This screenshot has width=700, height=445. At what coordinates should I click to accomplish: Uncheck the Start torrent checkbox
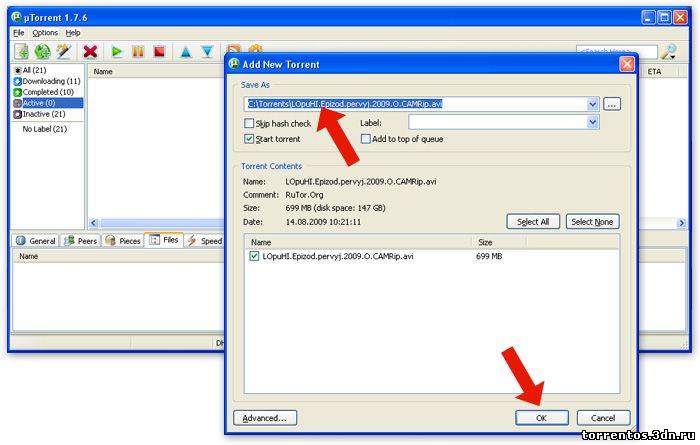tap(249, 139)
